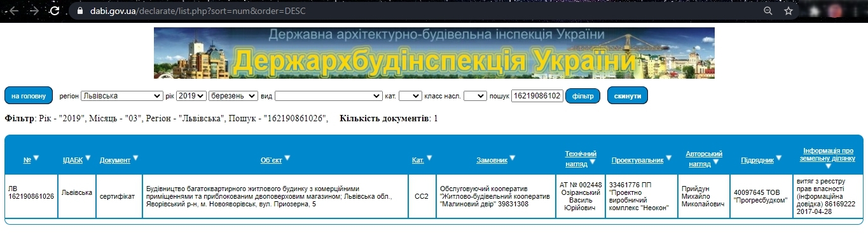Viewport: 868px width, 240px height.
Task: Click the Кількість документів: 1 count text
Action: point(389,119)
